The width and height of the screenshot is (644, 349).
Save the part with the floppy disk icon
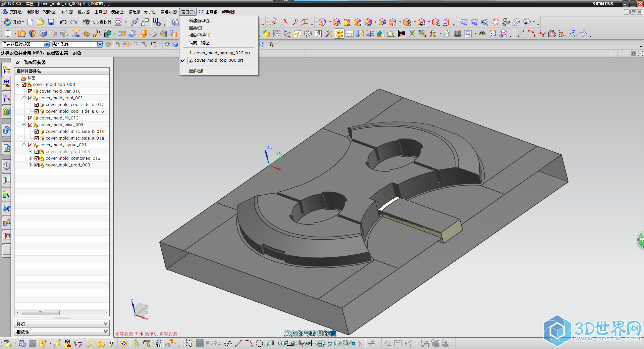[51, 22]
